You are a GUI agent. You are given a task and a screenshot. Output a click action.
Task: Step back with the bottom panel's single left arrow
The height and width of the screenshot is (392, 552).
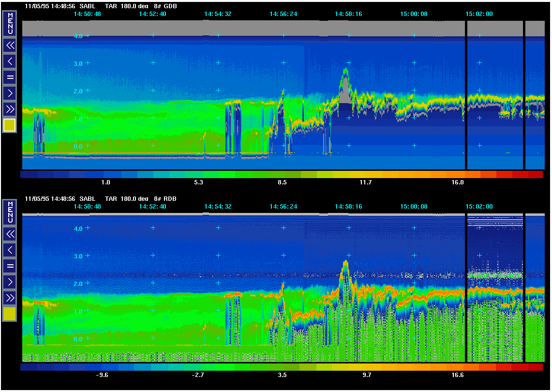[10, 250]
